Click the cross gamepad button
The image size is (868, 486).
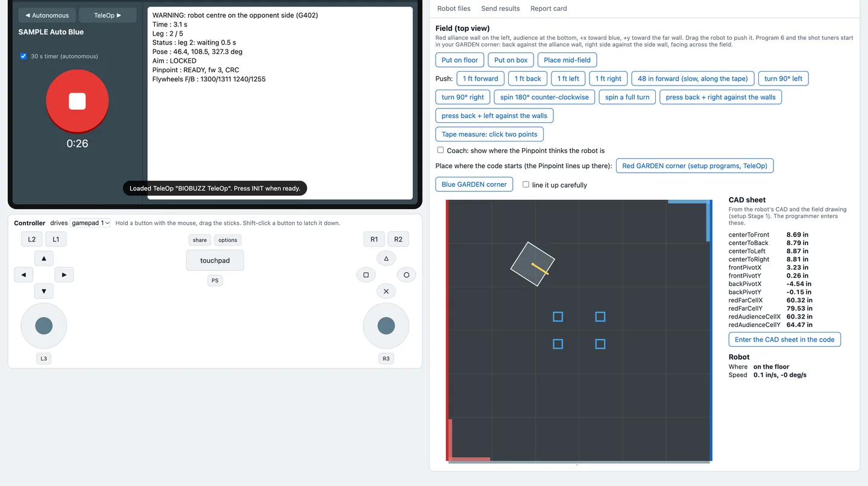click(386, 291)
